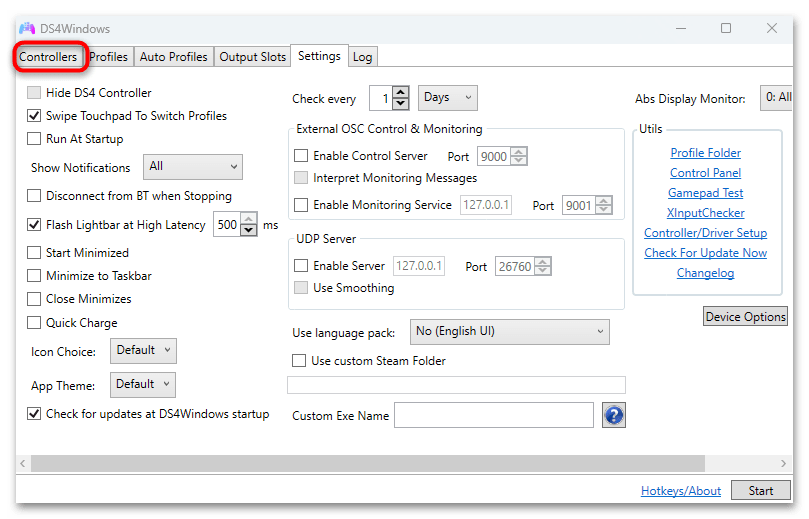View the Changelog link
The height and width of the screenshot is (519, 809).
(705, 273)
